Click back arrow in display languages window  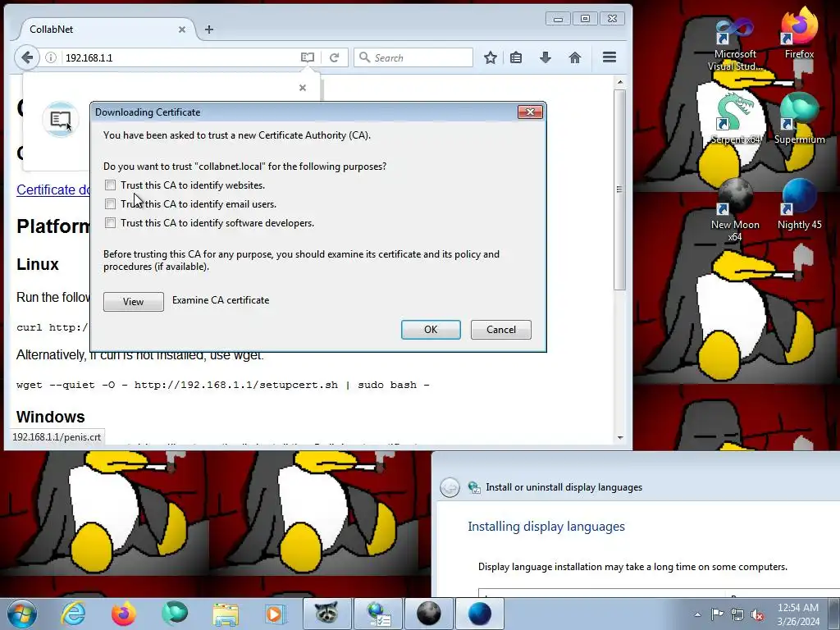450,487
